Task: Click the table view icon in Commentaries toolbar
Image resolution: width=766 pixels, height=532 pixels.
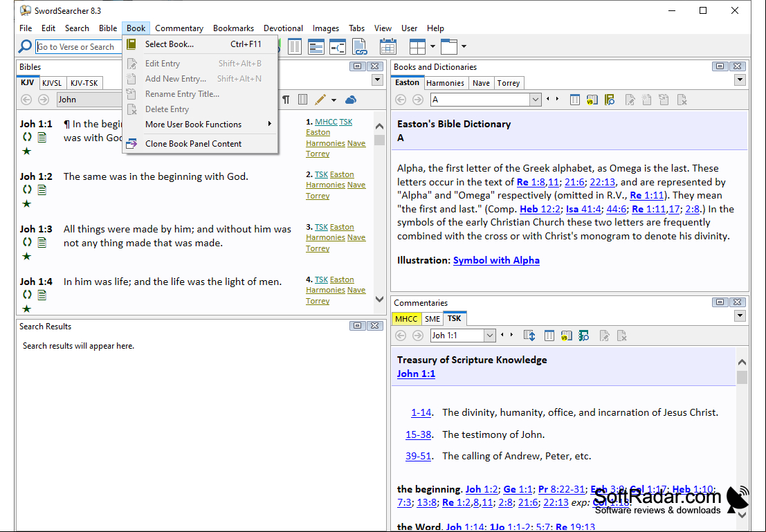Action: coord(549,336)
